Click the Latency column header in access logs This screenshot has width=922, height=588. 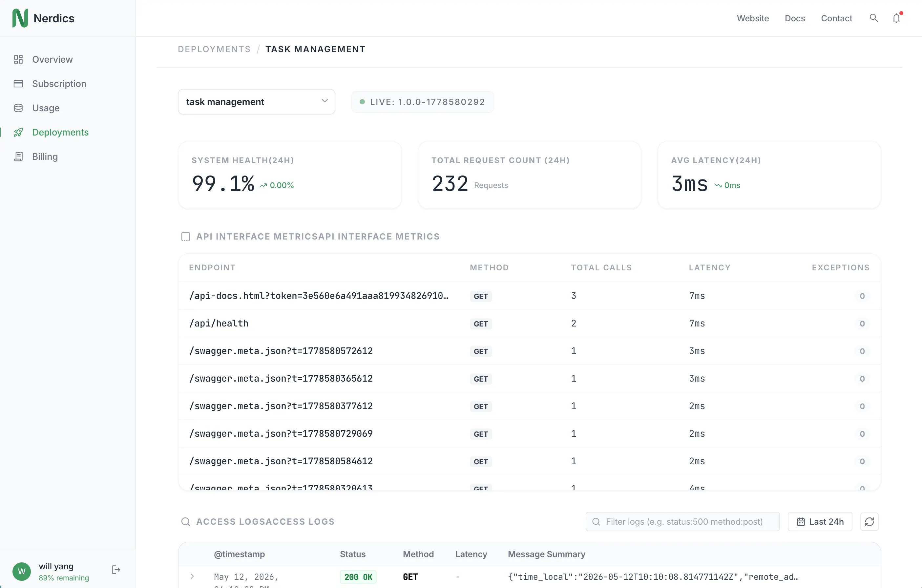pos(471,554)
